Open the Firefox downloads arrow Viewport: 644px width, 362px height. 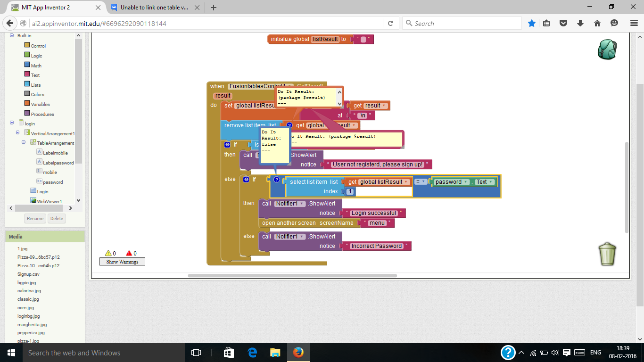coord(580,23)
